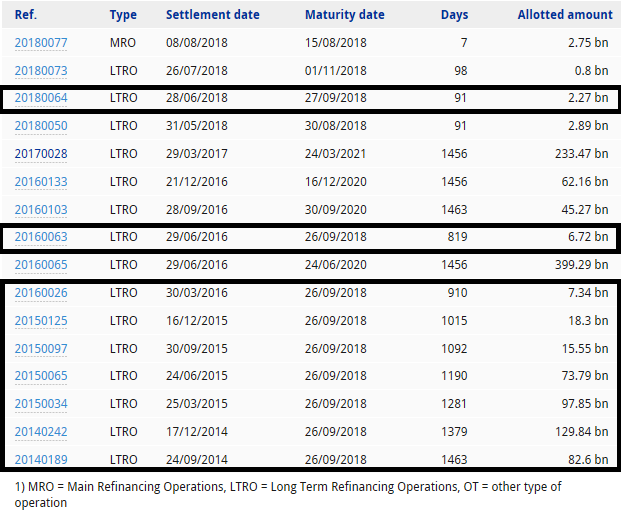Screen dimensions: 621x515
Task: Click the Days column header
Action: coord(454,15)
